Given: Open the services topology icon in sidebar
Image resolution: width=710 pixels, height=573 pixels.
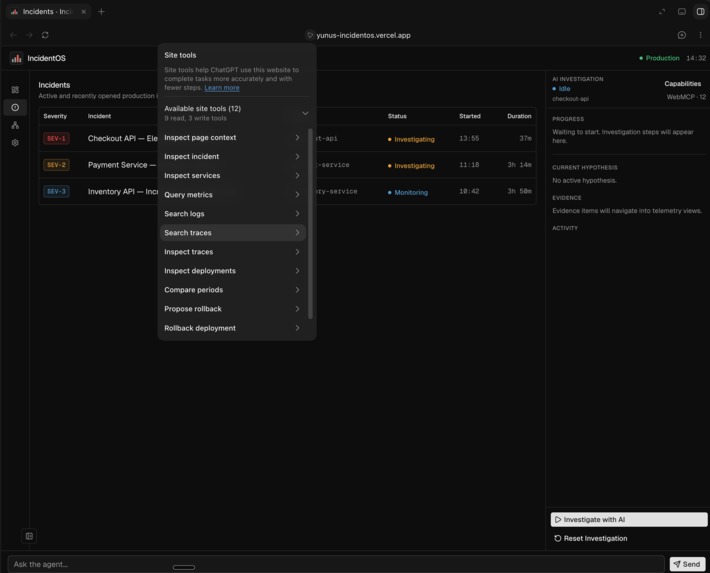Looking at the screenshot, I should [x=15, y=125].
